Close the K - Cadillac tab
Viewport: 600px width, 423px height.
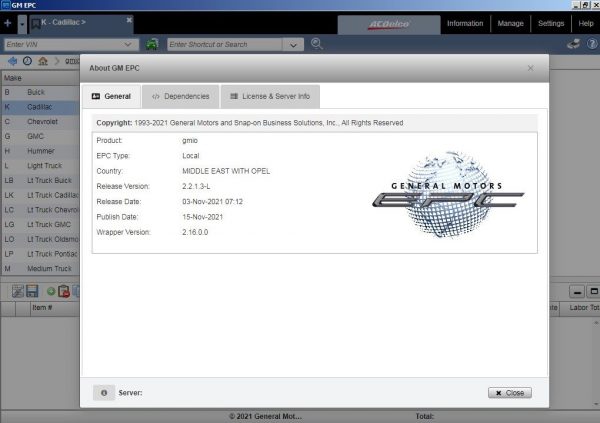(x=129, y=20)
